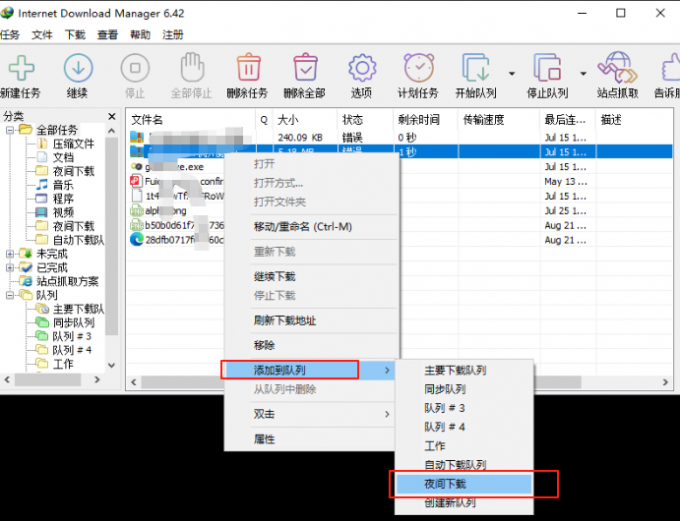Open the Stop Queue dropdown arrow
The height and width of the screenshot is (521, 680).
tap(583, 73)
